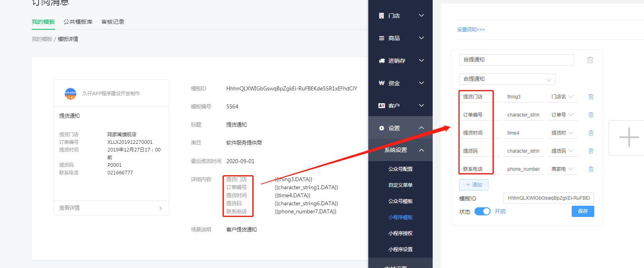The image size is (644, 268).
Task: Click the template ID value HhhnQLXWIGbGswqBpZgkEi text
Action: (x=292, y=88)
